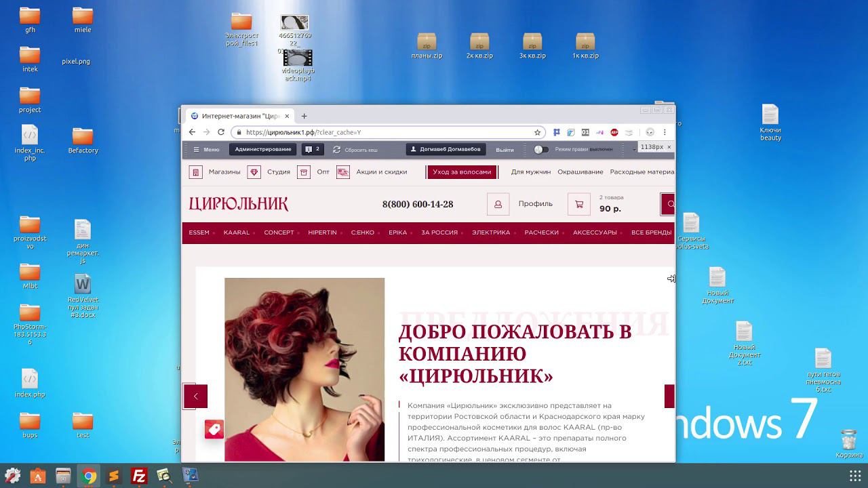
Task: Select the gfh desktop folder
Action: click(x=30, y=20)
